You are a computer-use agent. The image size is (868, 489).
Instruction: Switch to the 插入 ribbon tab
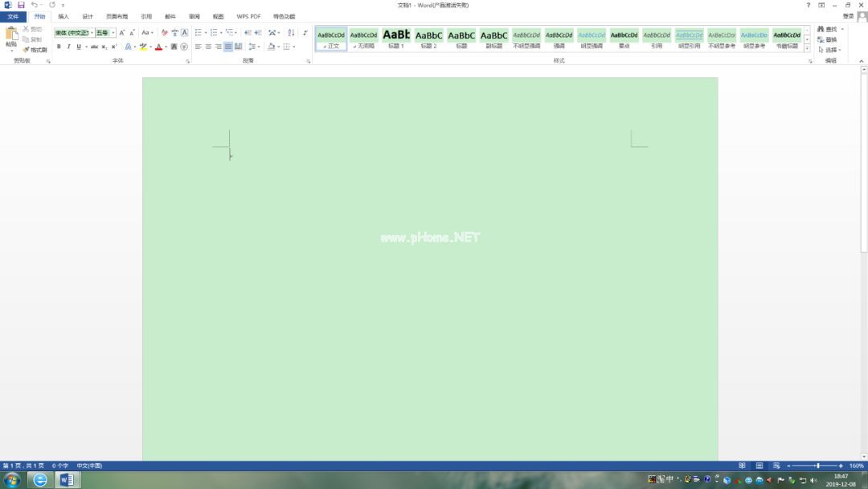point(63,16)
